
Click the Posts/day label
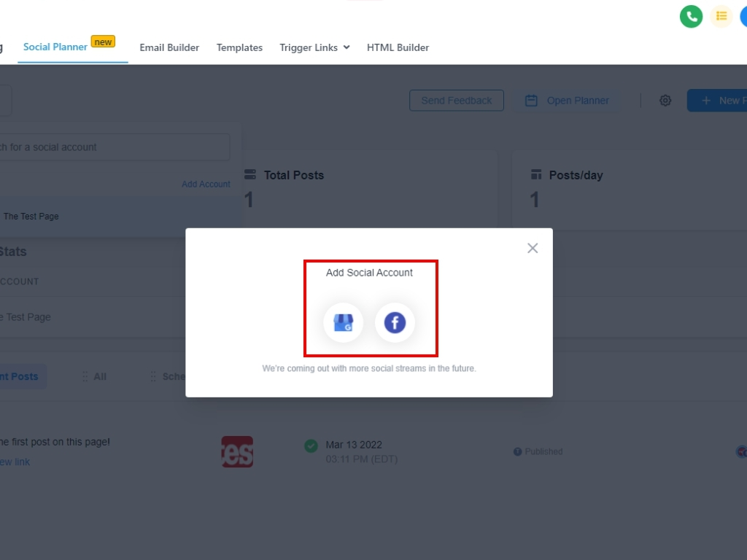coord(576,175)
